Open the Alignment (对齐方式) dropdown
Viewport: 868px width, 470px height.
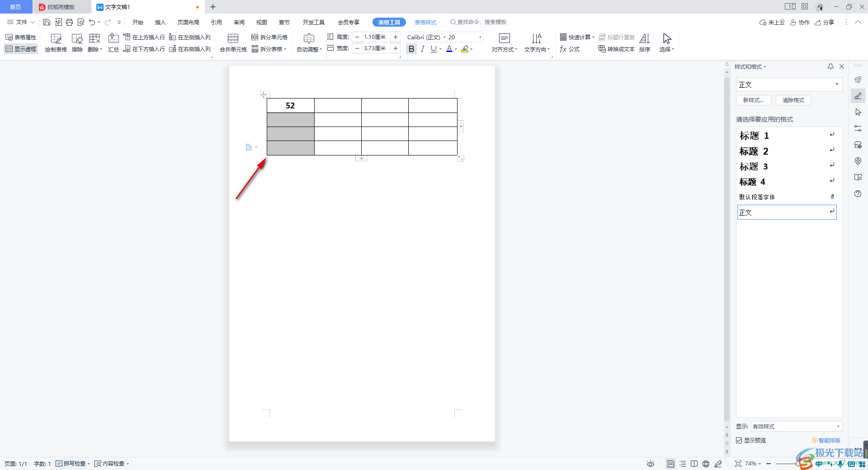[x=505, y=43]
